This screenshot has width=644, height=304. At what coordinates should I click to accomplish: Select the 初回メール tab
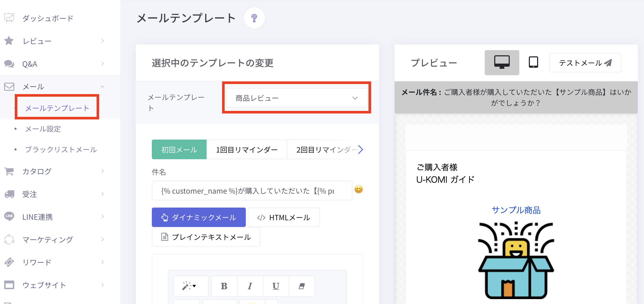[x=179, y=150]
